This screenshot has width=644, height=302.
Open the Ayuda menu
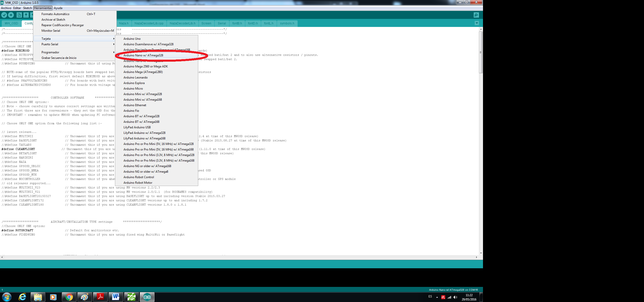pyautogui.click(x=58, y=8)
